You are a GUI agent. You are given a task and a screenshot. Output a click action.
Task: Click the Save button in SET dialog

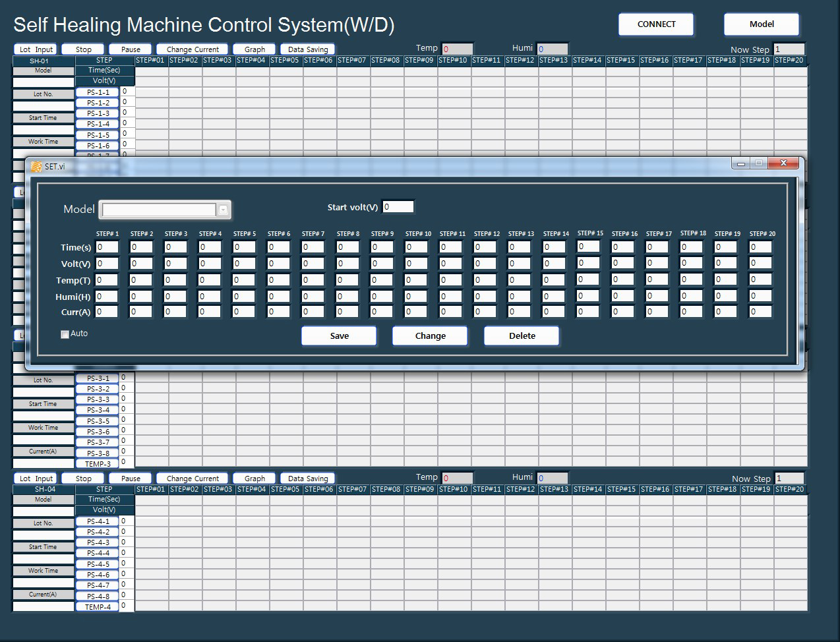coord(339,336)
